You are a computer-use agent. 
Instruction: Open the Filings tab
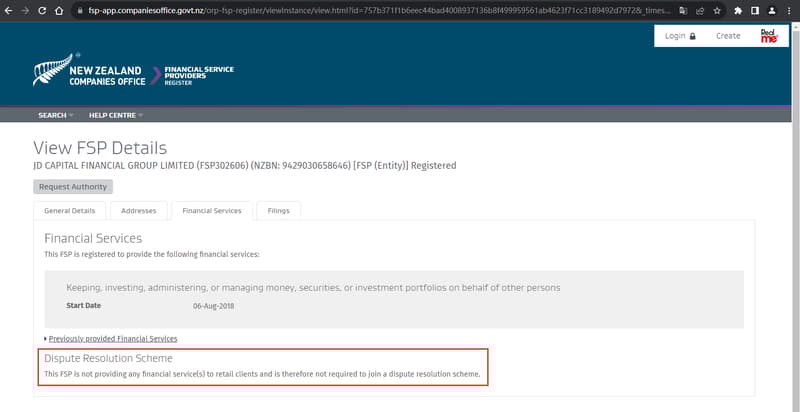pyautogui.click(x=278, y=211)
